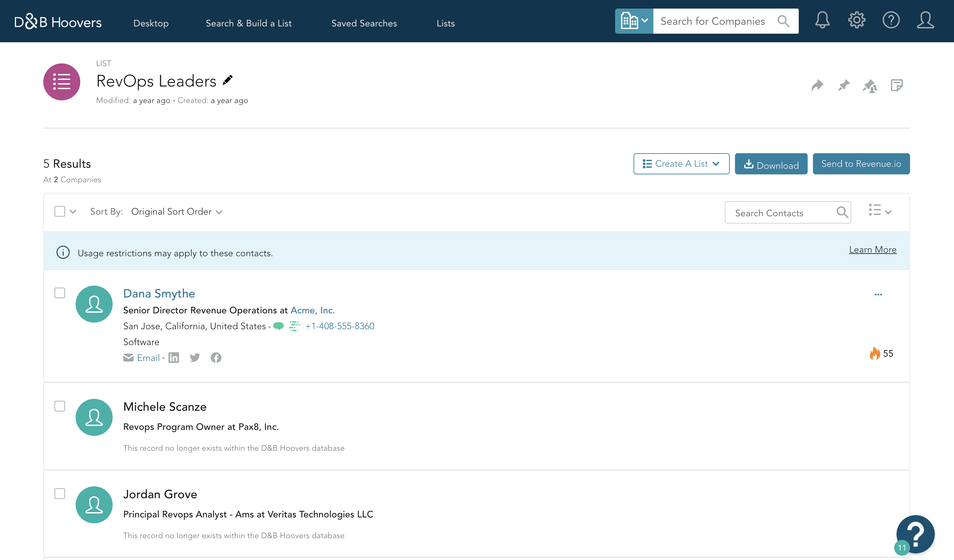
Task: Go to Saved Searches in top navigation
Action: (364, 23)
